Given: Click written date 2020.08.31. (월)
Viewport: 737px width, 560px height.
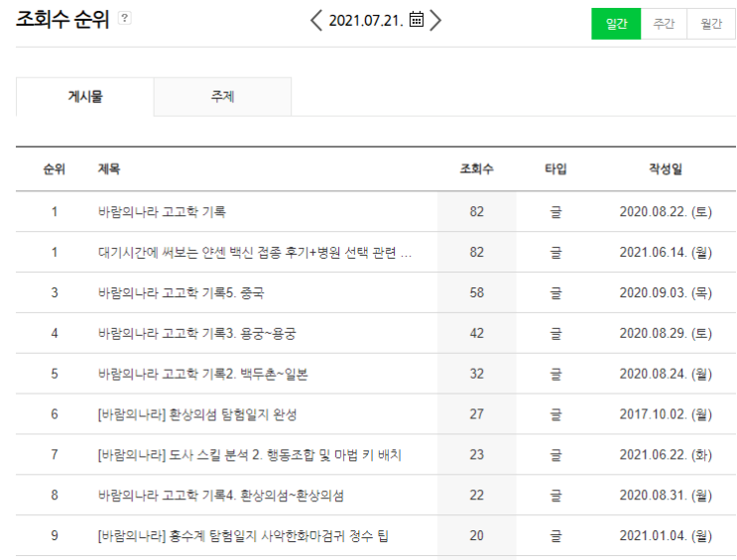Looking at the screenshot, I should click(666, 495).
